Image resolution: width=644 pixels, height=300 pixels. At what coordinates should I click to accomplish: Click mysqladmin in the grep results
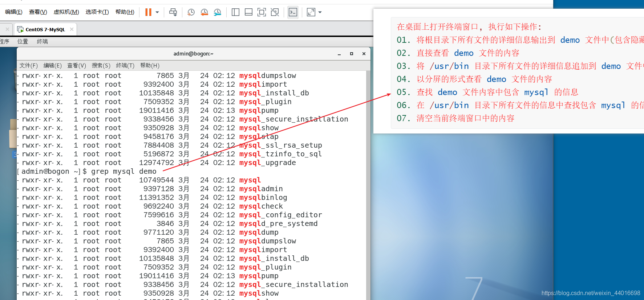(261, 189)
